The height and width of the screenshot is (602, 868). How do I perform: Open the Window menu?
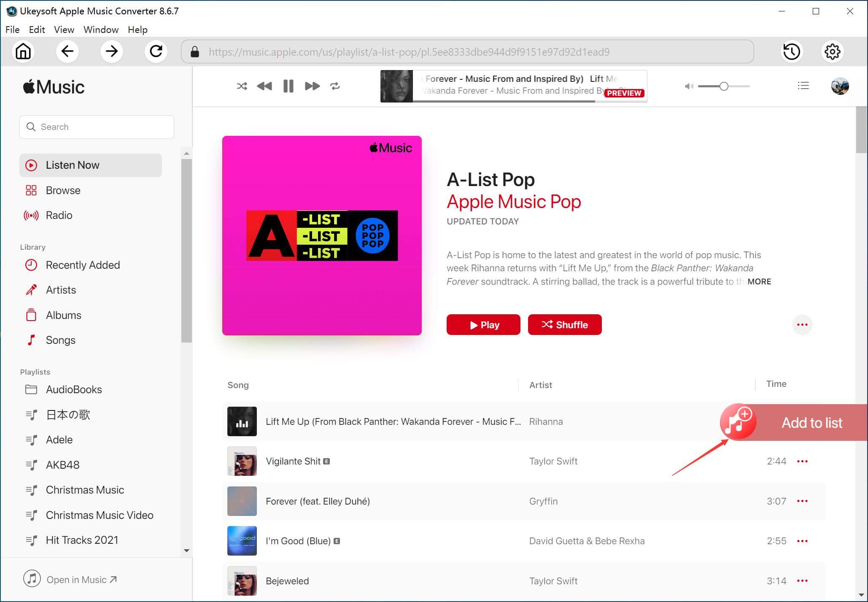[100, 30]
